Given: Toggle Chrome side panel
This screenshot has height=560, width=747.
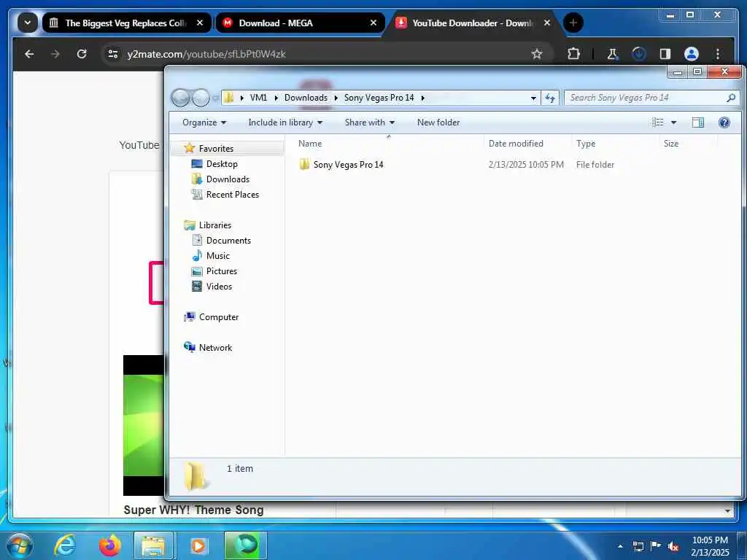Looking at the screenshot, I should pos(665,54).
